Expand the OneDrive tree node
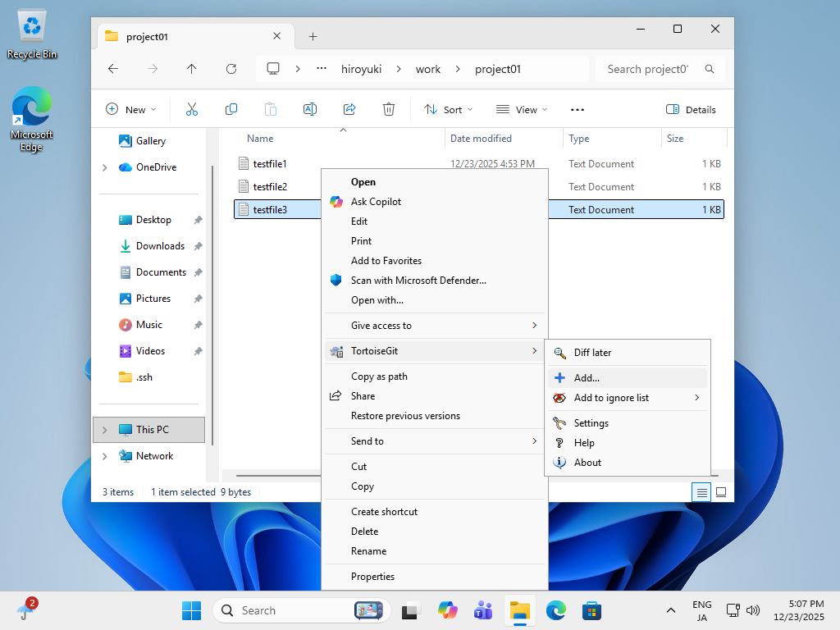 (x=104, y=167)
